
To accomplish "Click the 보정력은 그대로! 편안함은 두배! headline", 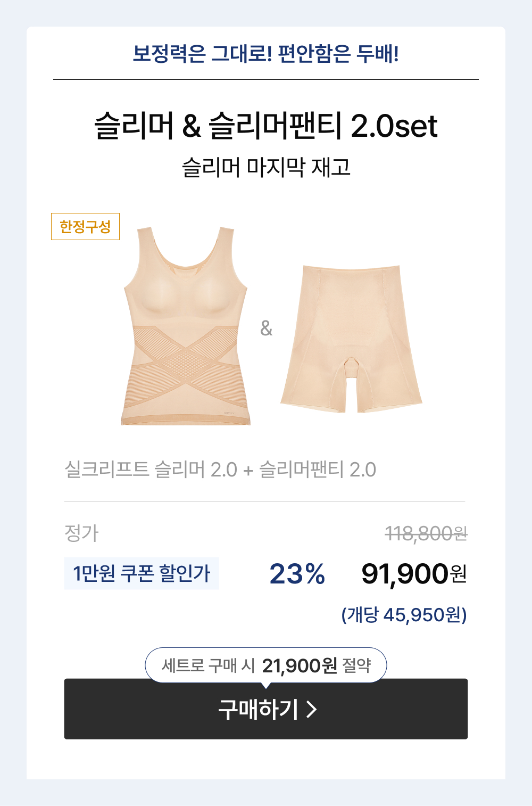I will coord(266,54).
